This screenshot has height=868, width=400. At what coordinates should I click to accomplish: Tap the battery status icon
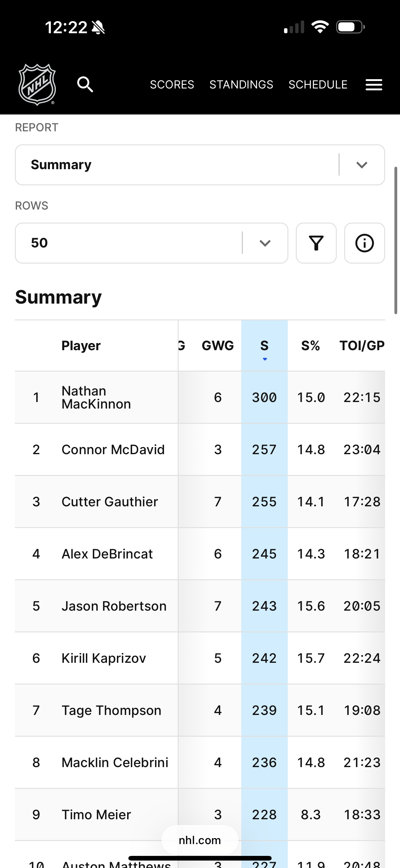click(350, 27)
